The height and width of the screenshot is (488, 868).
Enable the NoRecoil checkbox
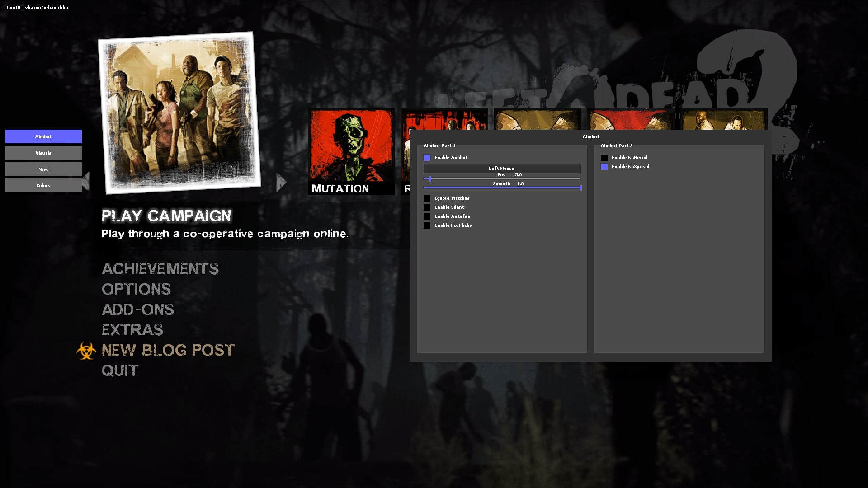(604, 158)
